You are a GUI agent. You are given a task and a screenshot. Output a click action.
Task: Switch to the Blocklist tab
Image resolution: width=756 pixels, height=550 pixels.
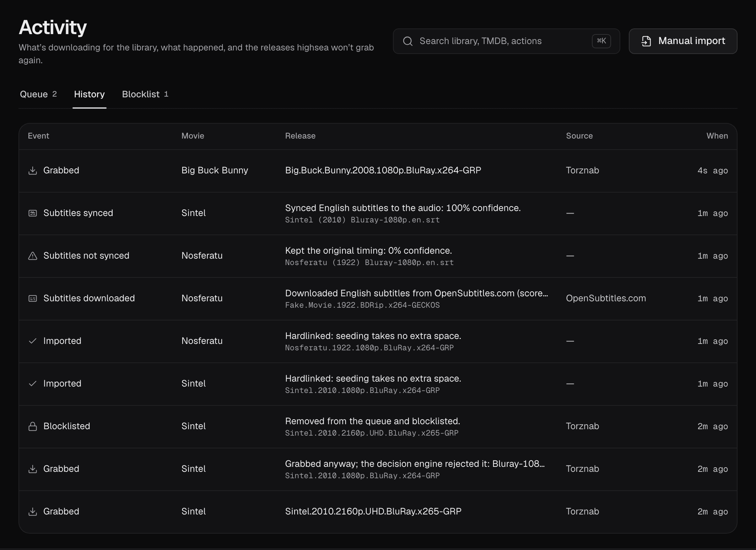[x=145, y=94]
